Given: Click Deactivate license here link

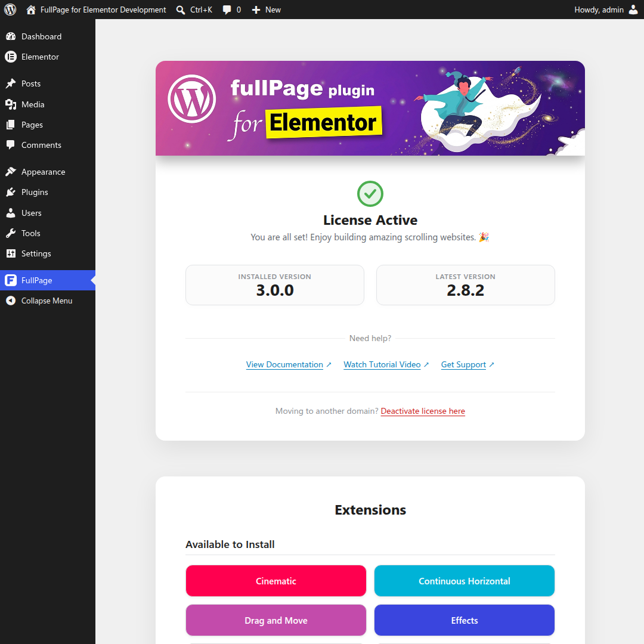Looking at the screenshot, I should click(423, 411).
